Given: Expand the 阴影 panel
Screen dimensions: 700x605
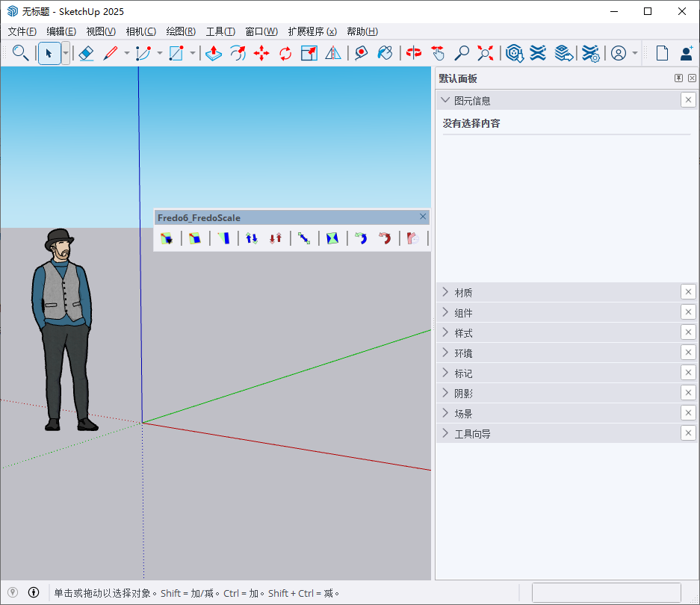Looking at the screenshot, I should click(x=463, y=392).
